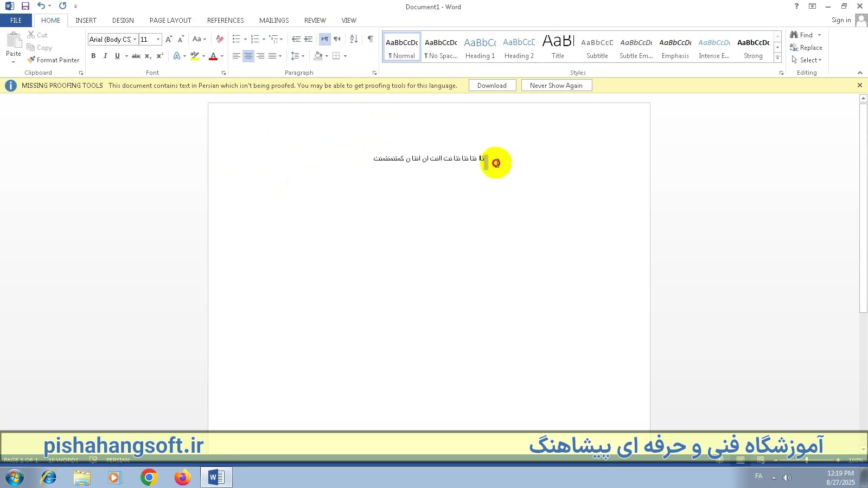Dismiss the Missing Proofing Tools message bar
Screen dimensions: 868x488
click(859, 85)
